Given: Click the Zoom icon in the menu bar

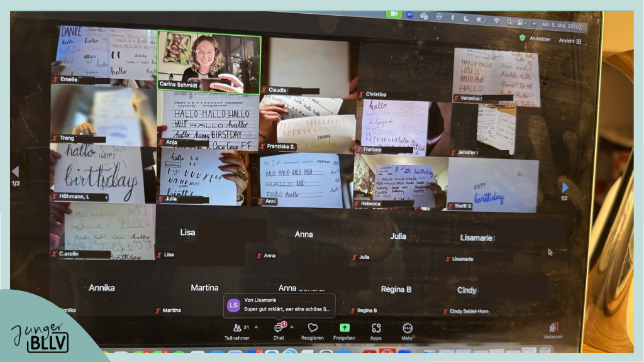Looking at the screenshot, I should click(x=409, y=14).
